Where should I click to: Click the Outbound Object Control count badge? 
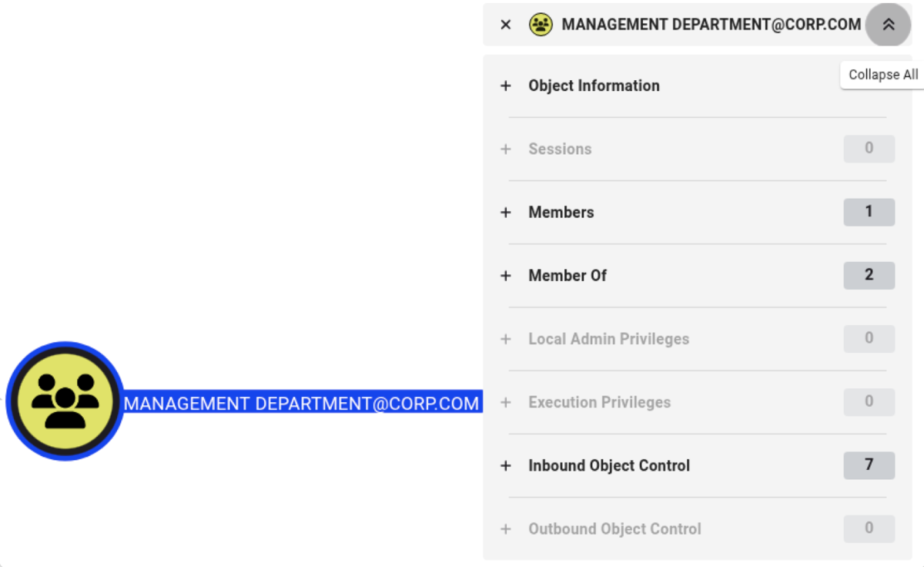pos(869,528)
